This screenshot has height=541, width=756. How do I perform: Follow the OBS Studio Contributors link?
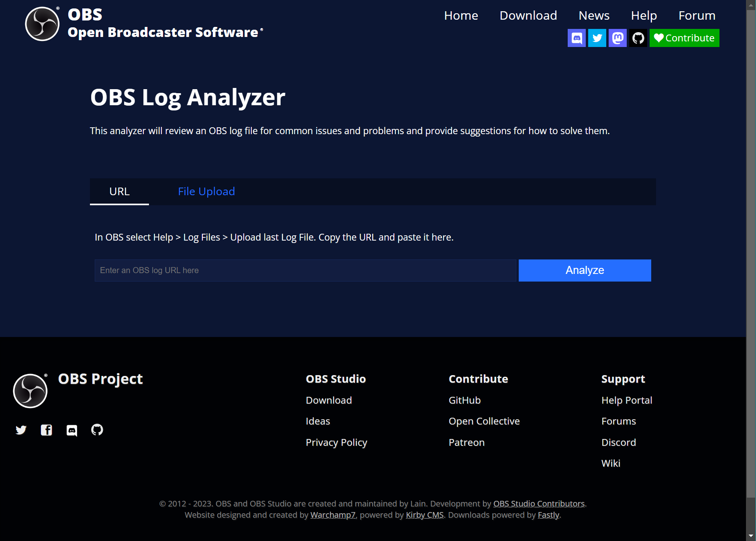[539, 504]
